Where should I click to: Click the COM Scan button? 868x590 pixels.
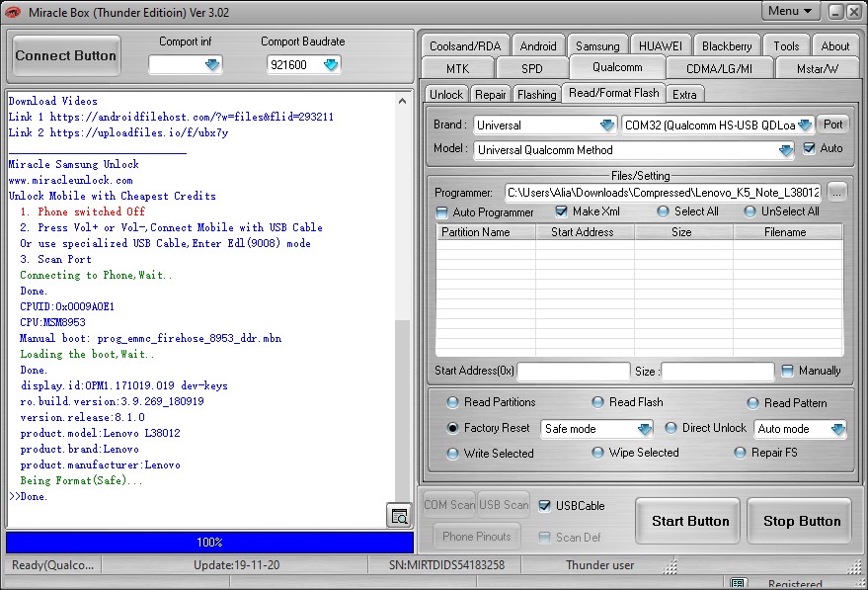pos(449,505)
